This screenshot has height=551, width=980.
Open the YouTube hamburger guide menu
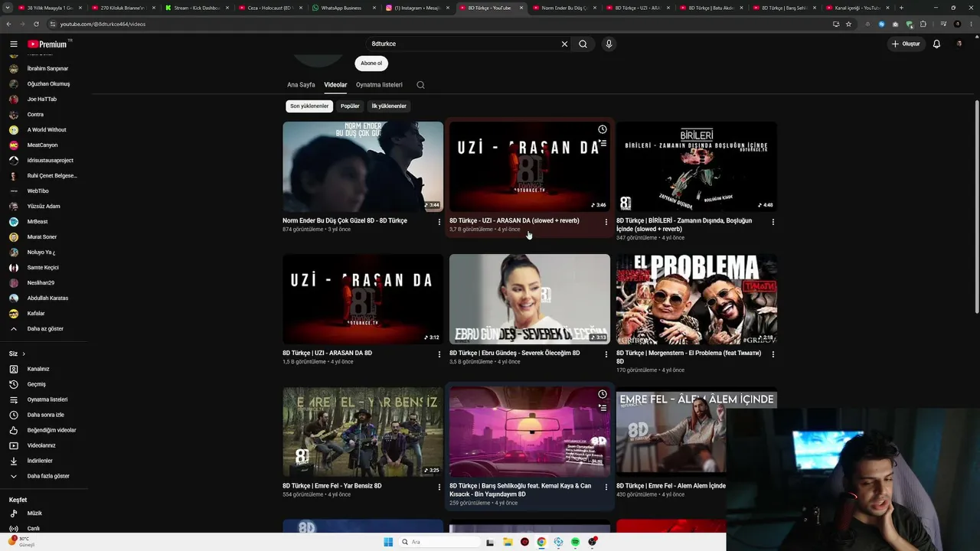13,44
